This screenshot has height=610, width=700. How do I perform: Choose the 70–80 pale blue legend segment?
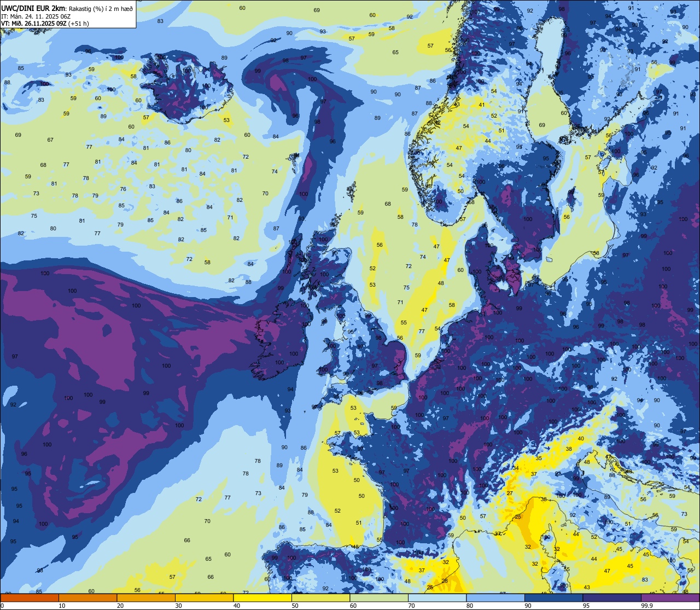(437, 597)
